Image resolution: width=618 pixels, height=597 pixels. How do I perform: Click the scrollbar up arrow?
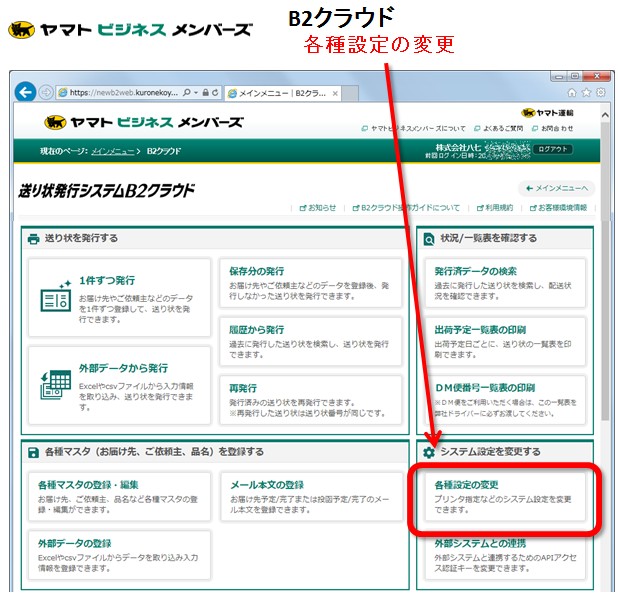tap(605, 115)
